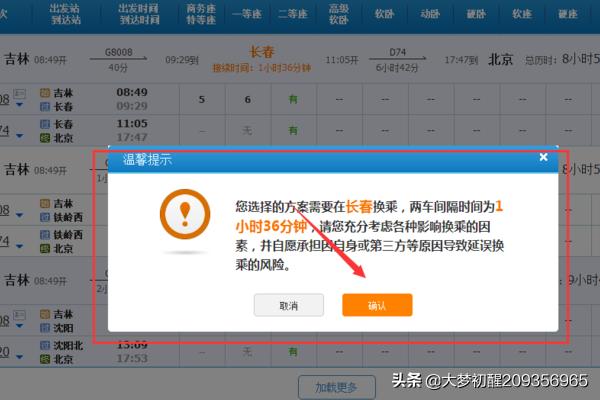Expand stop details arrow in 铁岭西–北京 row
Image resolution: width=600 pixels, height=400 pixels.
20,246
